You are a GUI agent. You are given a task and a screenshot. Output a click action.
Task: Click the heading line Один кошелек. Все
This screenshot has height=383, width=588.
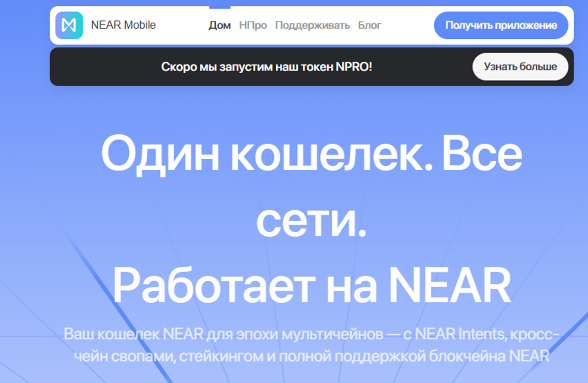pyautogui.click(x=311, y=156)
